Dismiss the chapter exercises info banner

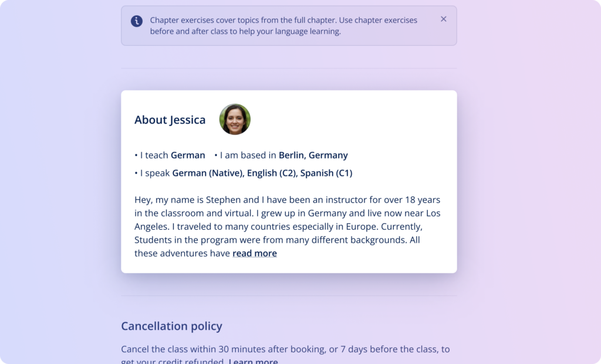coord(444,19)
